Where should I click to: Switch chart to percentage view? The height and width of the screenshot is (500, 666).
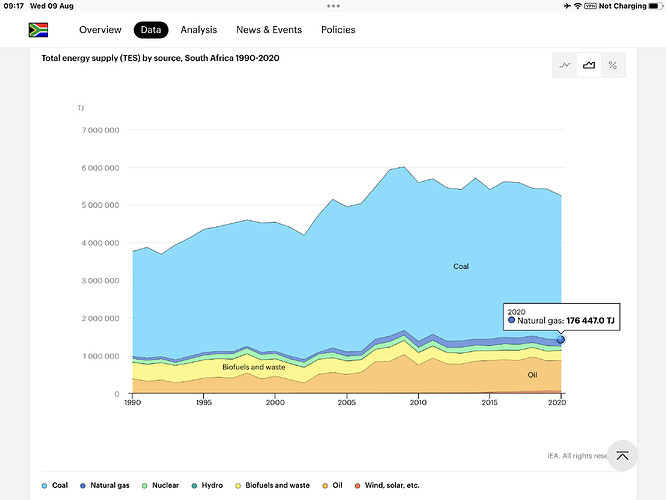point(612,65)
